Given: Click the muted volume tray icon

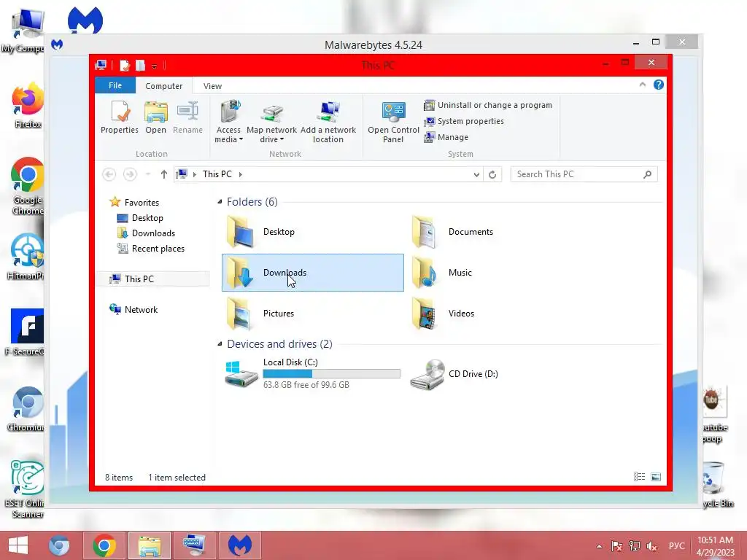Looking at the screenshot, I should point(651,546).
